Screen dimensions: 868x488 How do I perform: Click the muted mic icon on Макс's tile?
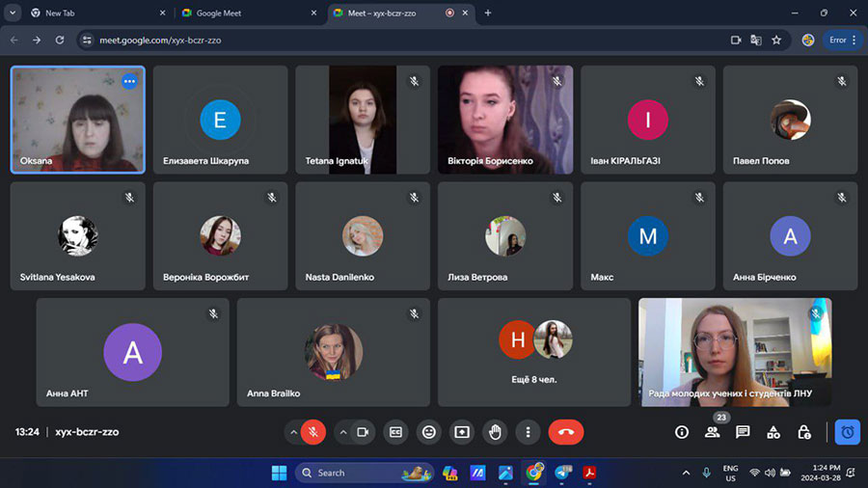[700, 198]
